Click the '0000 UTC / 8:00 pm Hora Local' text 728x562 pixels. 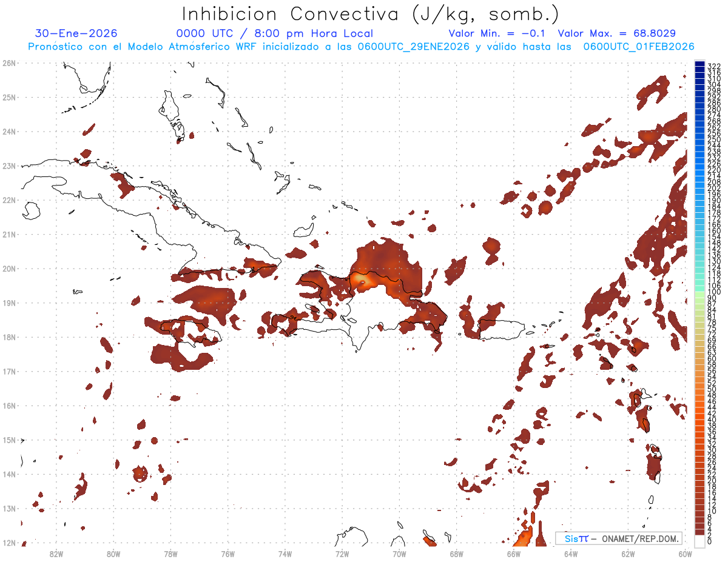pyautogui.click(x=275, y=33)
